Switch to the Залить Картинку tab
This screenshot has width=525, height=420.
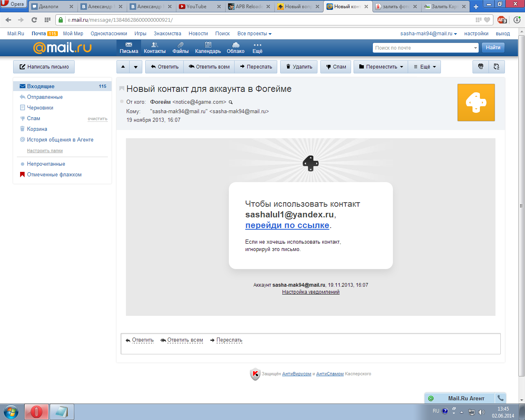coord(445,7)
